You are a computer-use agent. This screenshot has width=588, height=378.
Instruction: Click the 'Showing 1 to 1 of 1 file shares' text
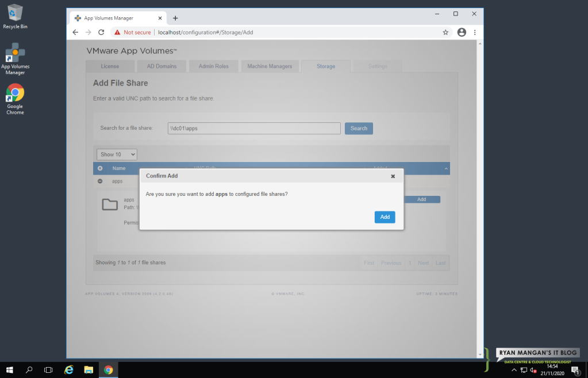click(x=130, y=263)
